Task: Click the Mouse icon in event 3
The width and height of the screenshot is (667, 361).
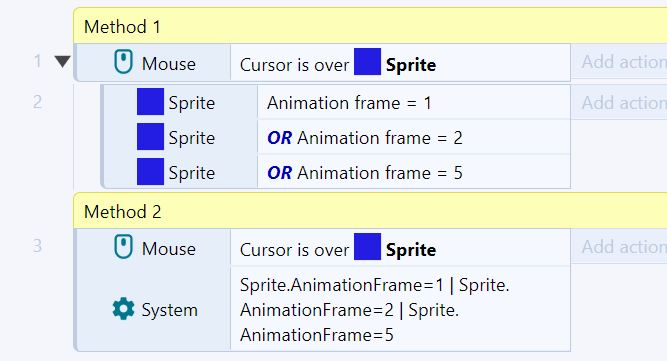Action: tap(123, 247)
